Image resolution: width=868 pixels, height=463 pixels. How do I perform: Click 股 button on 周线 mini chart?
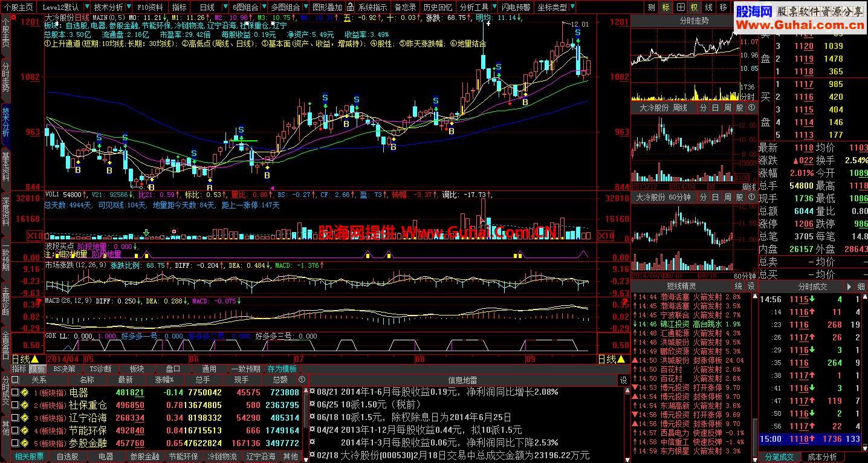click(739, 108)
